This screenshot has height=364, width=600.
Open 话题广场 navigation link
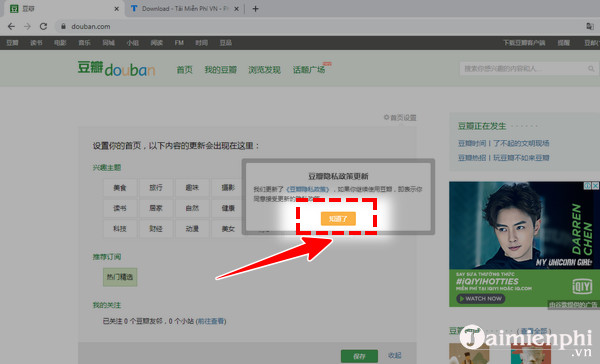[x=309, y=70]
